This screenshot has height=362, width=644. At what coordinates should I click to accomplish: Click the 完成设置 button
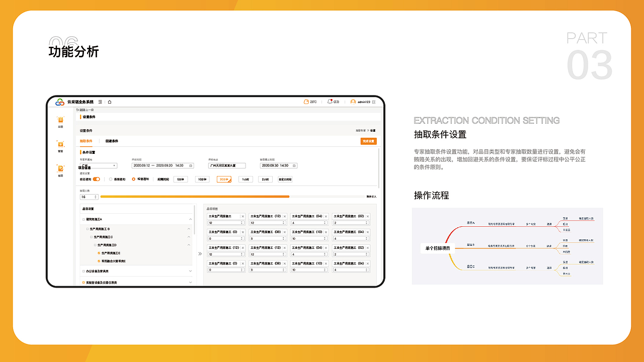(x=368, y=141)
